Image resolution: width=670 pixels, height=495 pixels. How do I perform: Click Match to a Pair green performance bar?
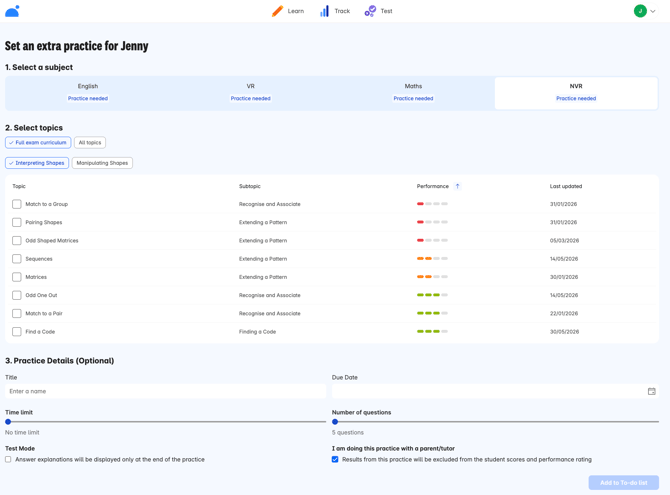[x=432, y=313]
